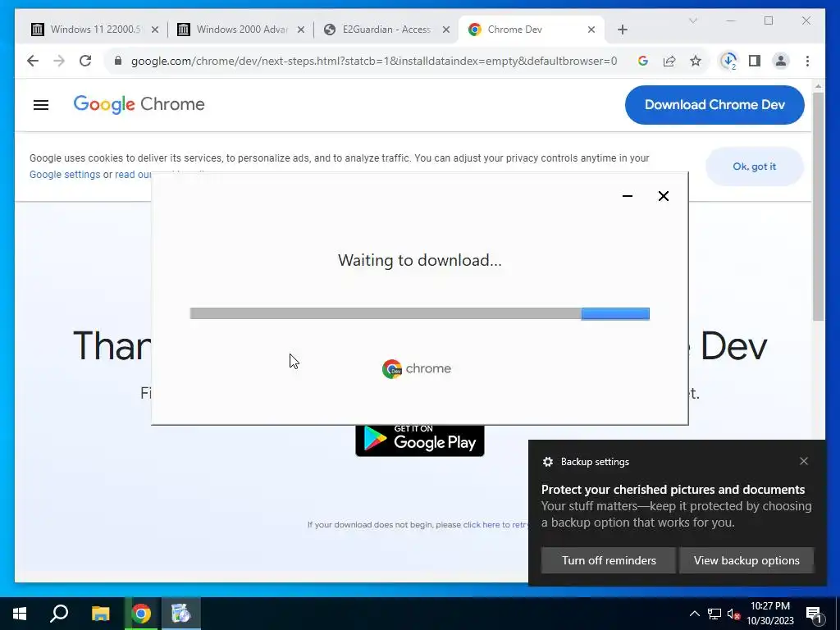
Task: Click the Google Chrome logo on page
Action: coord(139,105)
